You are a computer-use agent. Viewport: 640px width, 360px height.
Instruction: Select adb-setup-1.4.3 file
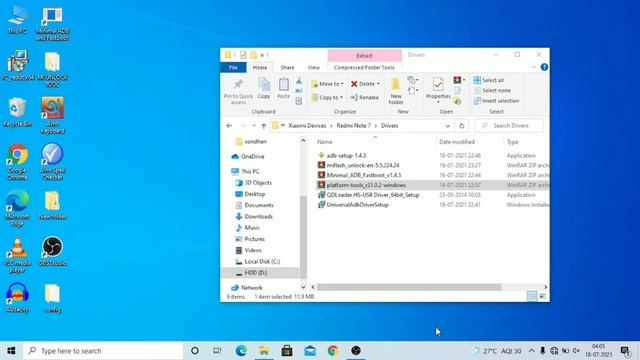[346, 156]
